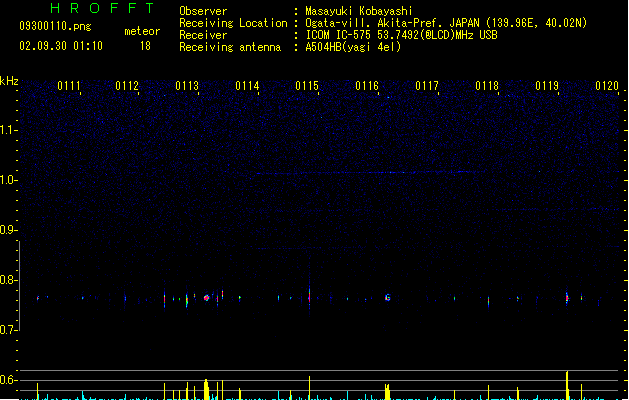This screenshot has height=400, width=629.
Task: Click time marker 0112
Action: 127,86
